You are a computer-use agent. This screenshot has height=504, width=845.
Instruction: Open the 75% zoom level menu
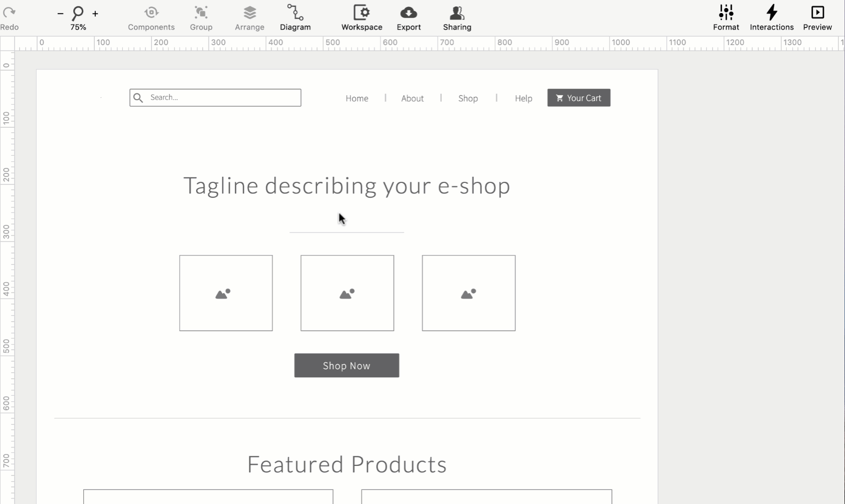click(78, 27)
